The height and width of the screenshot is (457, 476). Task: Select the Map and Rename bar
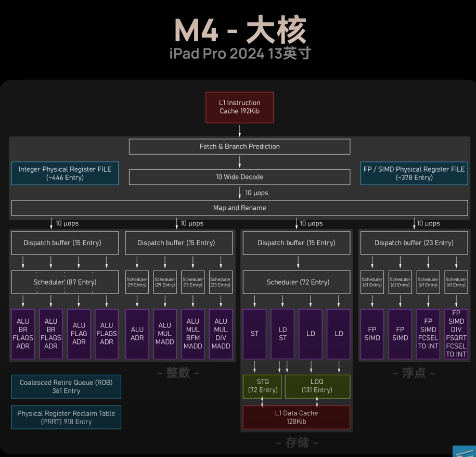[x=239, y=208]
